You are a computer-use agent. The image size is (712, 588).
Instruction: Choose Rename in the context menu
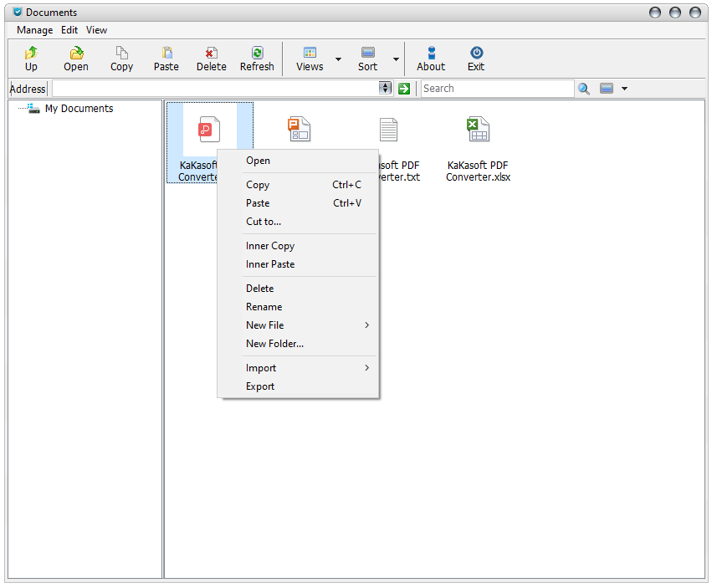pyautogui.click(x=299, y=307)
